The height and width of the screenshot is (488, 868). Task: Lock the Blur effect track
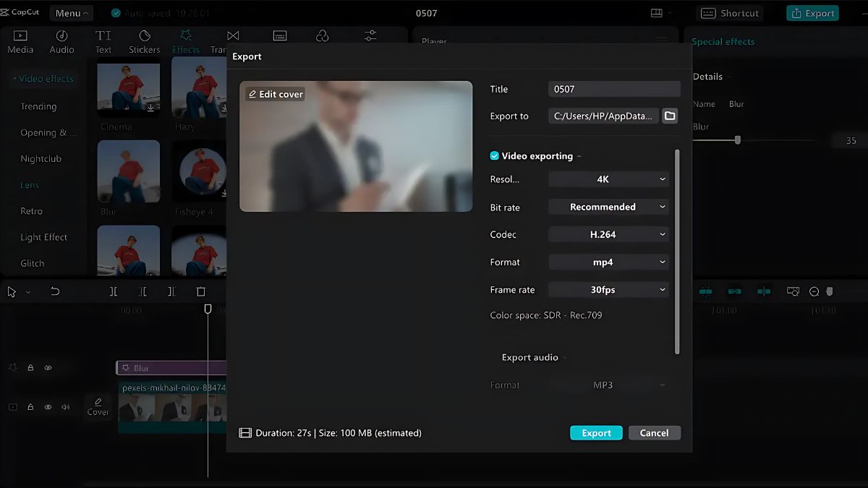tap(30, 367)
